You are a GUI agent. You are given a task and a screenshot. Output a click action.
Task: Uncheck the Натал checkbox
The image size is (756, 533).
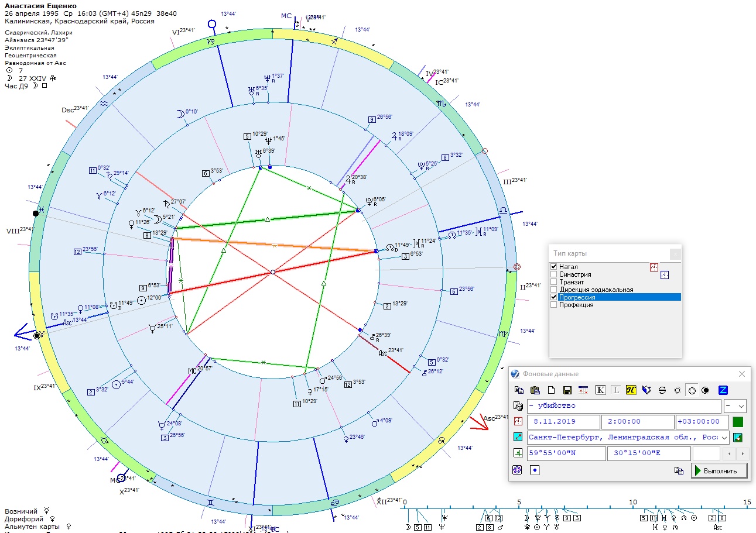coord(554,267)
